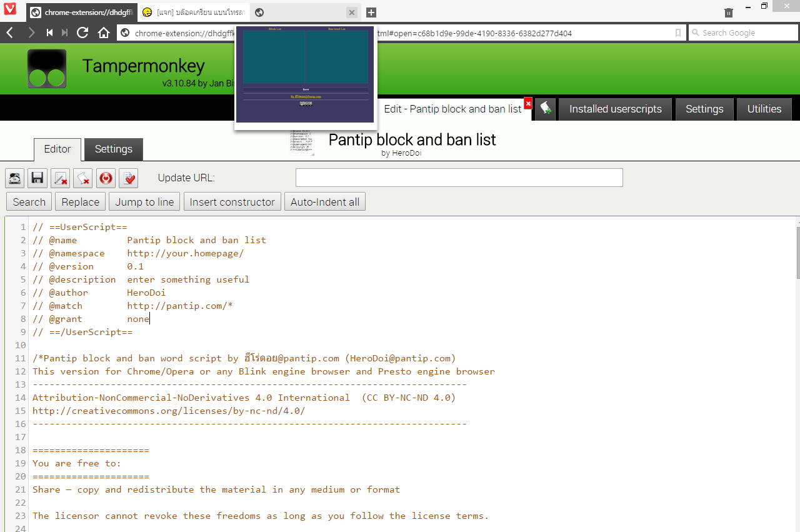800x532 pixels.
Task: Click the Search button
Action: click(29, 202)
